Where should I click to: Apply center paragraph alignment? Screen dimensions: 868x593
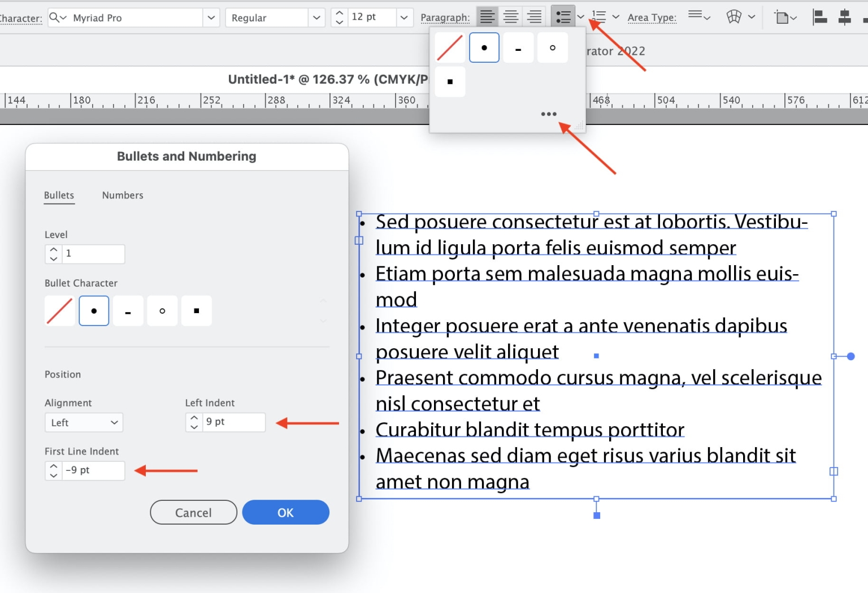pyautogui.click(x=510, y=16)
